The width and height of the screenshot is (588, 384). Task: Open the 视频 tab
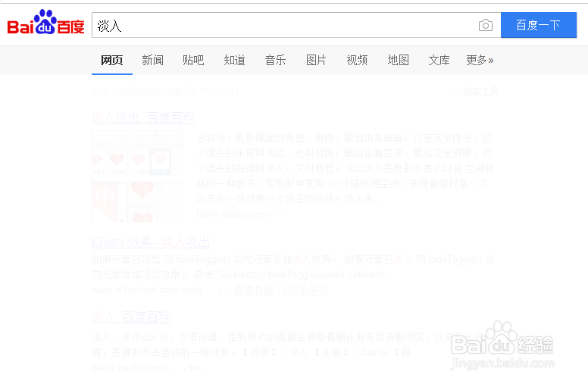(357, 60)
